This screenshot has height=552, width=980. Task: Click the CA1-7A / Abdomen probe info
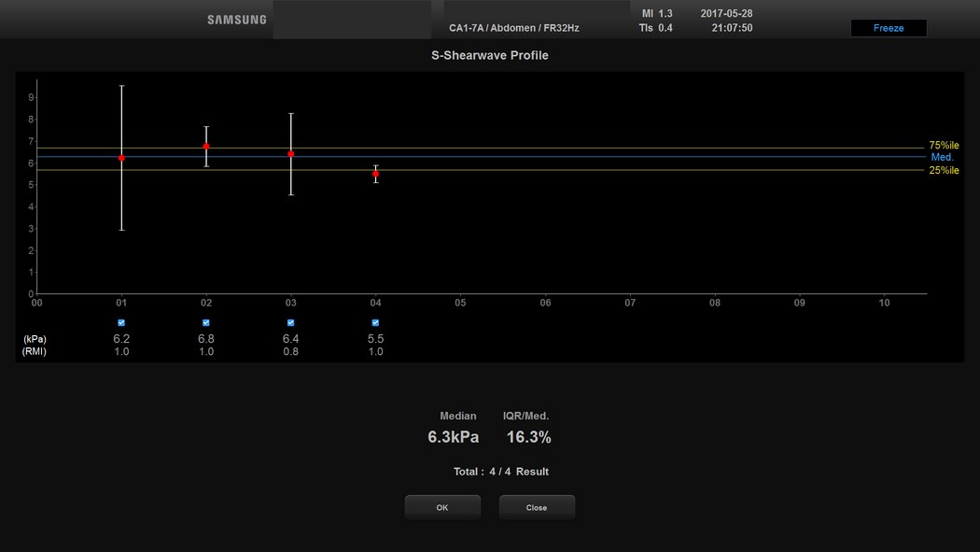pyautogui.click(x=513, y=28)
